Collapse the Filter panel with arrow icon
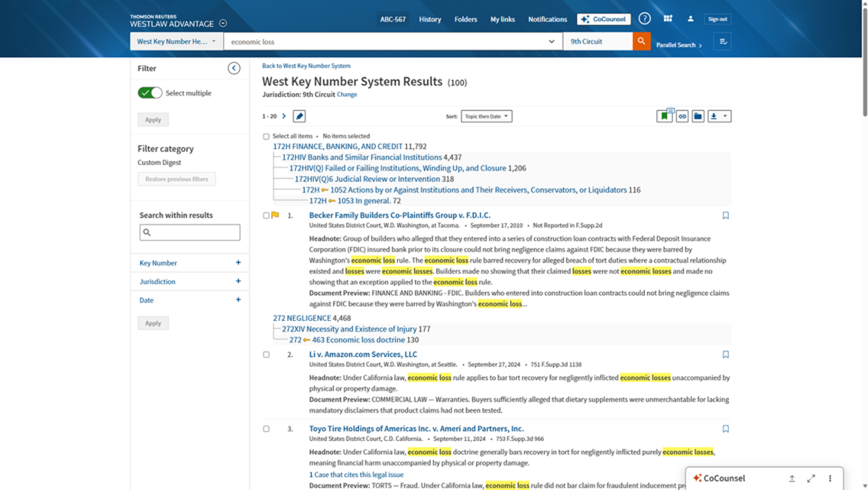Image resolution: width=868 pixels, height=490 pixels. [x=234, y=68]
